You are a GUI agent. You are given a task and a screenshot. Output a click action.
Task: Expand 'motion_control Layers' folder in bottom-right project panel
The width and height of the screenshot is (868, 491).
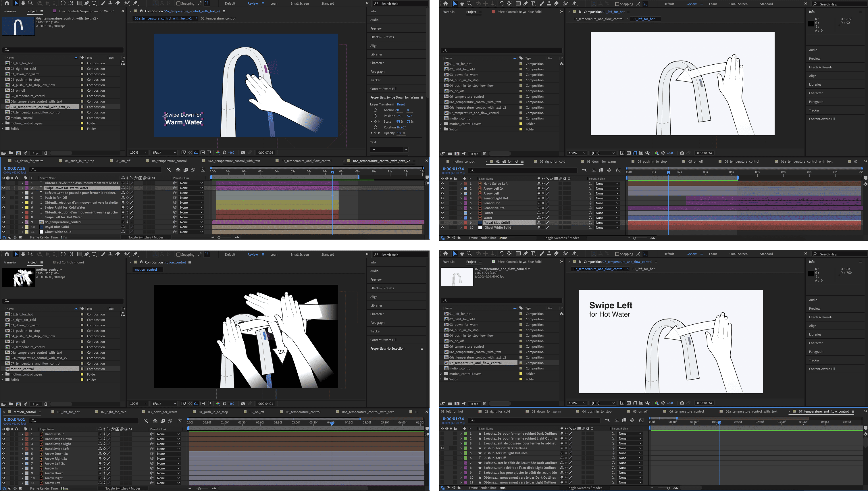click(x=441, y=374)
